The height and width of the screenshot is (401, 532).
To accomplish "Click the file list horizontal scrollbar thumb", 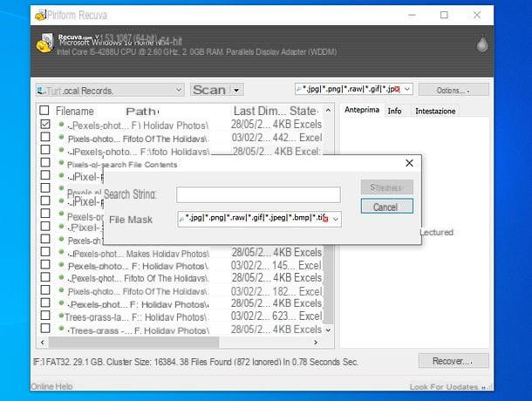I will (133, 343).
